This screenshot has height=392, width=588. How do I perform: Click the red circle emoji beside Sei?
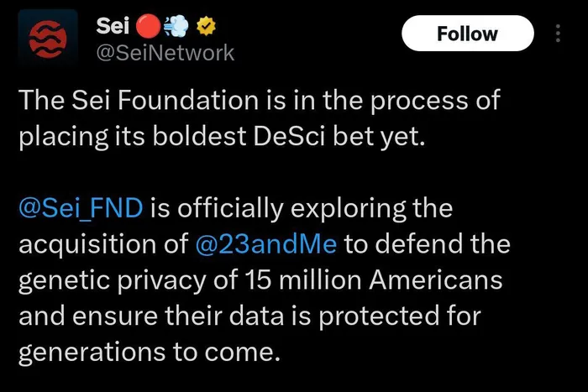(149, 26)
